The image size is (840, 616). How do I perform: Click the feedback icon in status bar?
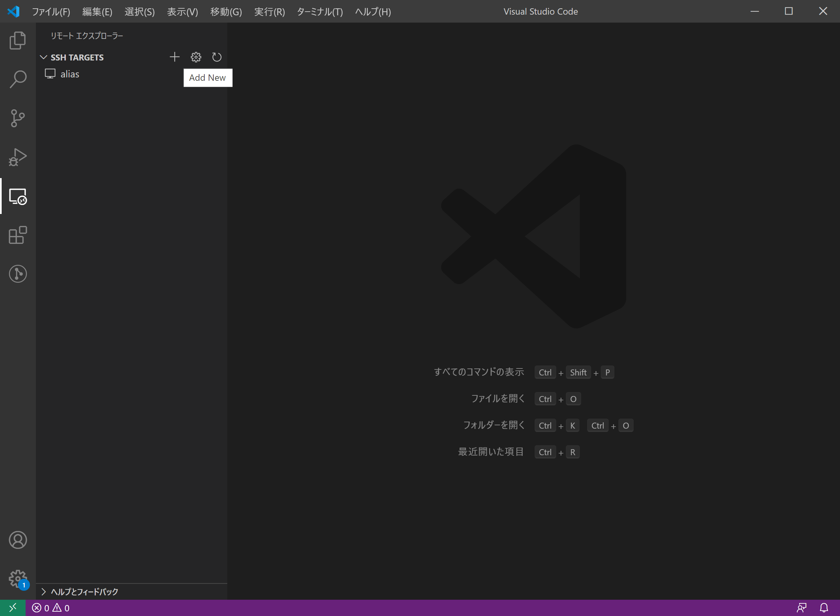coord(801,608)
